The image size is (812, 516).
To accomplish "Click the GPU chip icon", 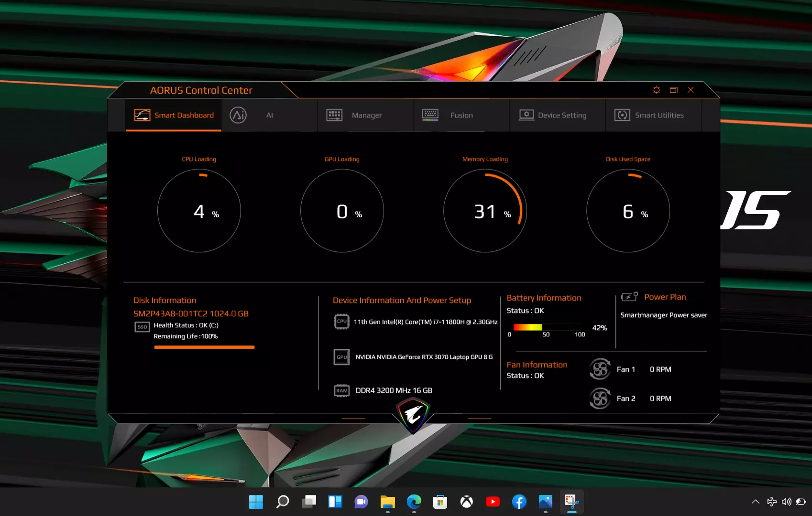I will pos(341,357).
